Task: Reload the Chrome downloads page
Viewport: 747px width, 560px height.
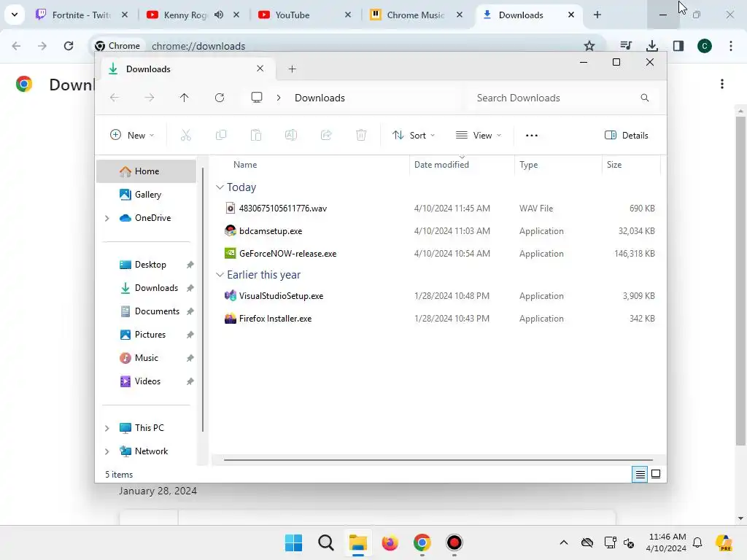Action: tap(69, 46)
